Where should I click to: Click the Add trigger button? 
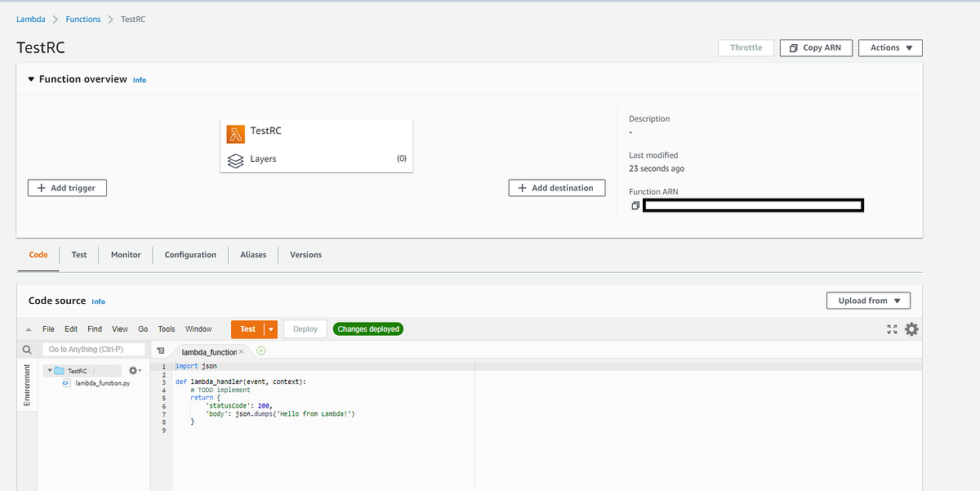click(67, 188)
